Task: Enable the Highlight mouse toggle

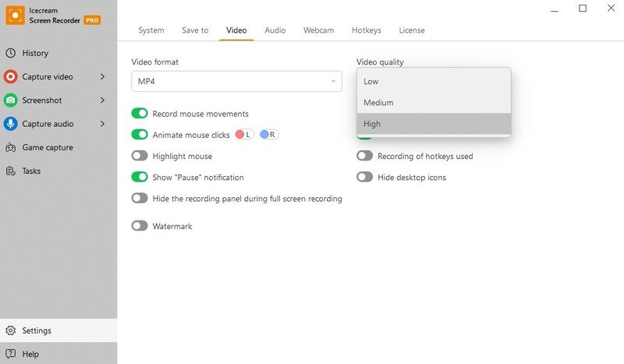Action: click(140, 156)
